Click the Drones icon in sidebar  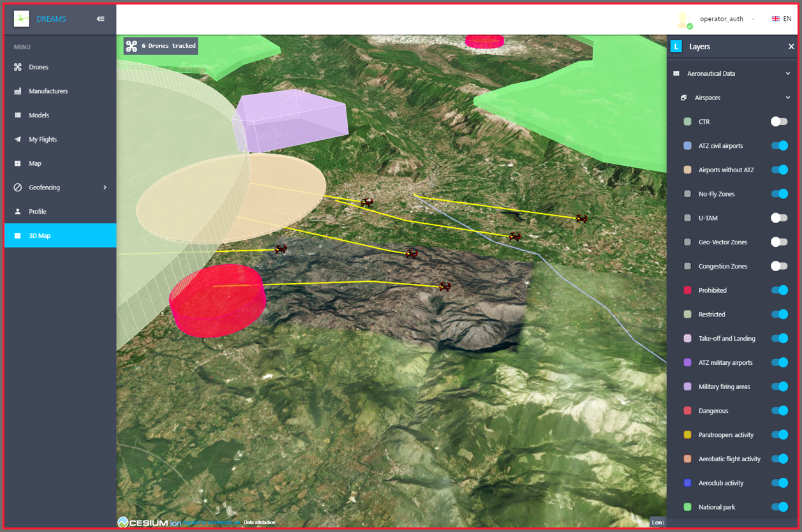[18, 67]
